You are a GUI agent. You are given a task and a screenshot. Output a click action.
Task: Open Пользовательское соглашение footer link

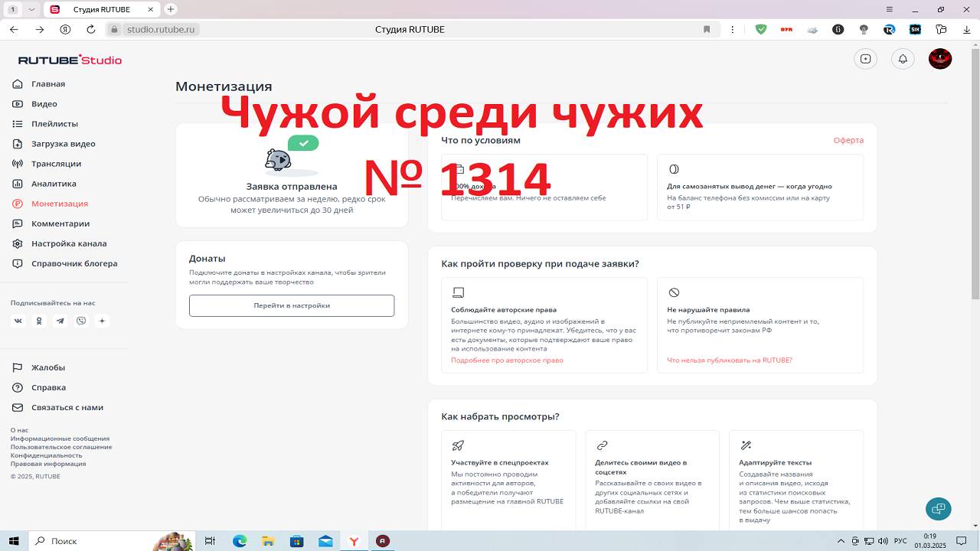61,447
